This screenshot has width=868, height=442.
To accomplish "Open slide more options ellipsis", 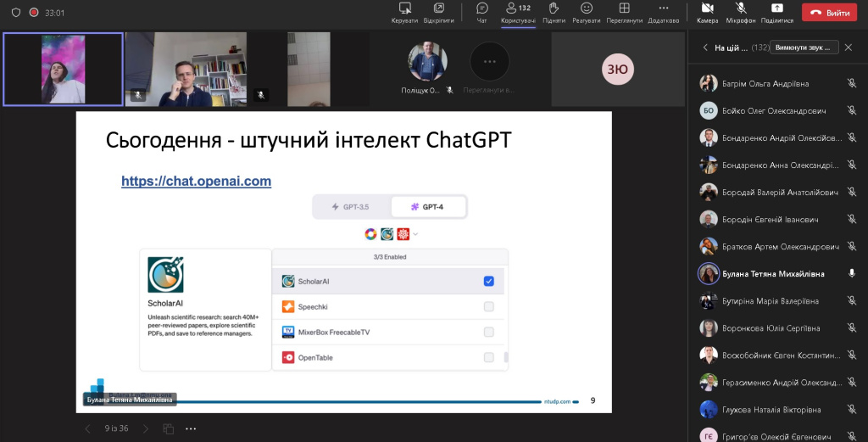I will (191, 428).
